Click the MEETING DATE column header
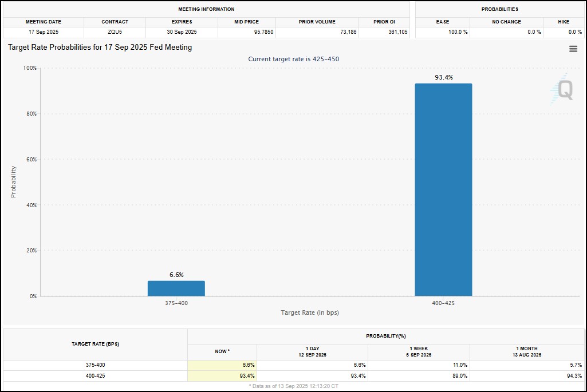Screen dimensions: 587x392 pyautogui.click(x=44, y=22)
